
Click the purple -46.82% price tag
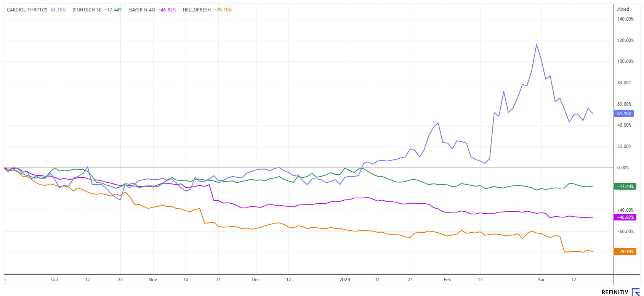click(x=625, y=217)
